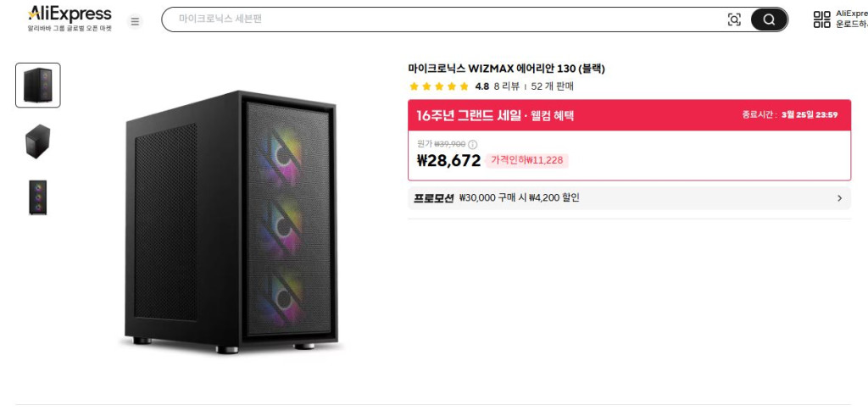Click the product title 마이크로닉스 WIZMAX text
The height and width of the screenshot is (416, 868).
coord(507,69)
